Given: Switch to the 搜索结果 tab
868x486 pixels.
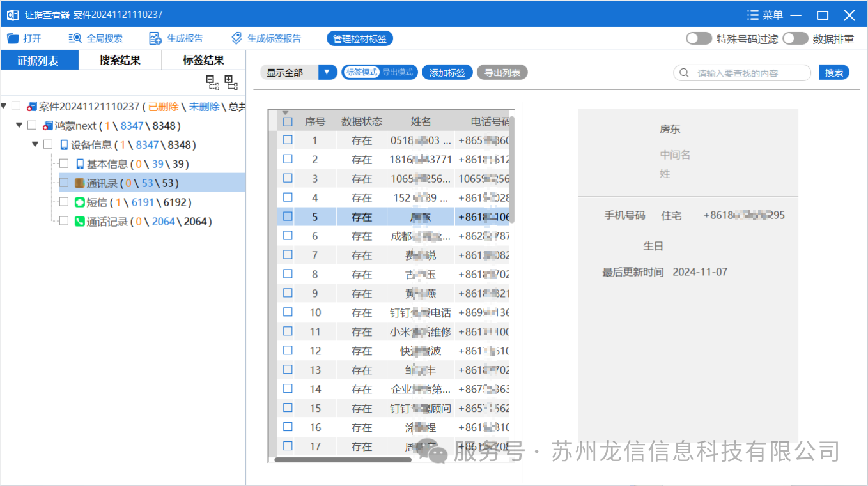Looking at the screenshot, I should pyautogui.click(x=120, y=59).
